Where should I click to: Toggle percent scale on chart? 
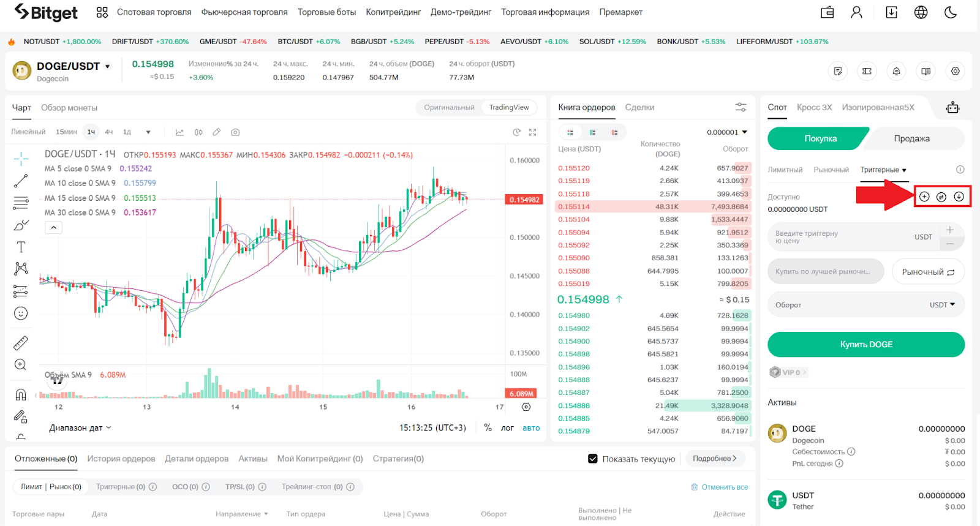point(488,428)
